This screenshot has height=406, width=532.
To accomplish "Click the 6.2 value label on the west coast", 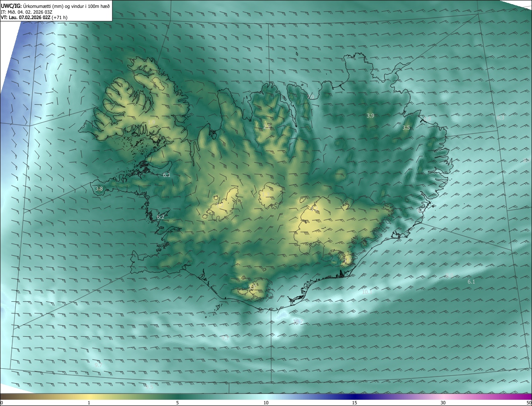I will tap(160, 217).
